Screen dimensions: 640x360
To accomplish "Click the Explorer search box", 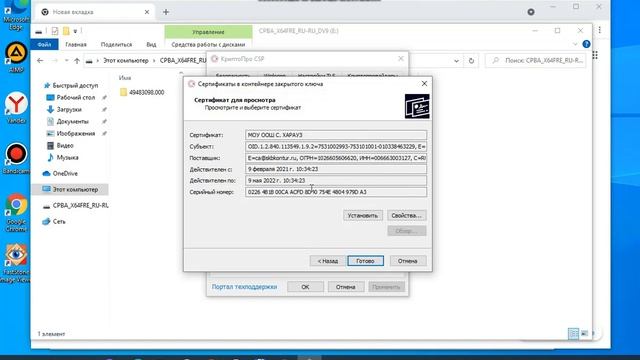I will click(x=536, y=60).
